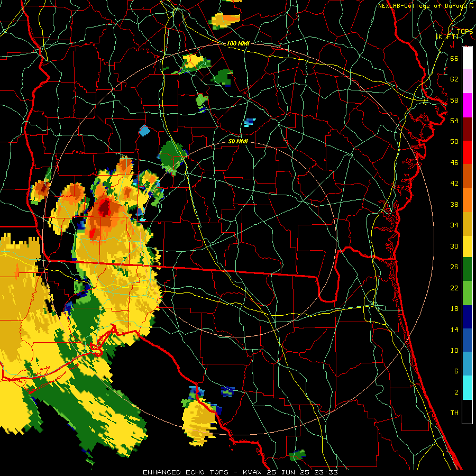
Task: Select the 66 legend value
Action: click(454, 58)
